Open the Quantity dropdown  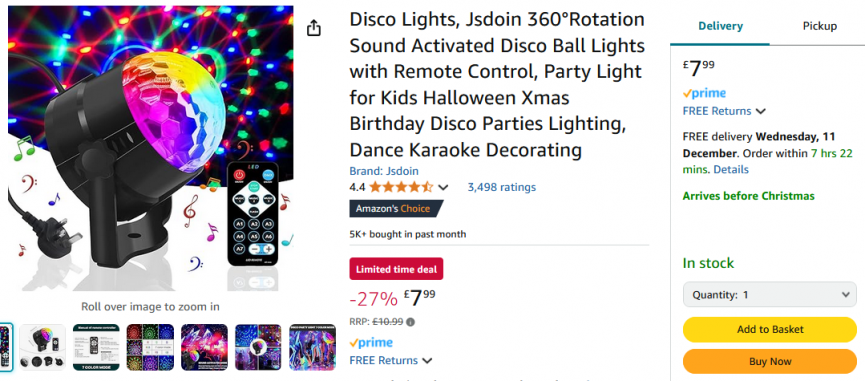pos(769,295)
